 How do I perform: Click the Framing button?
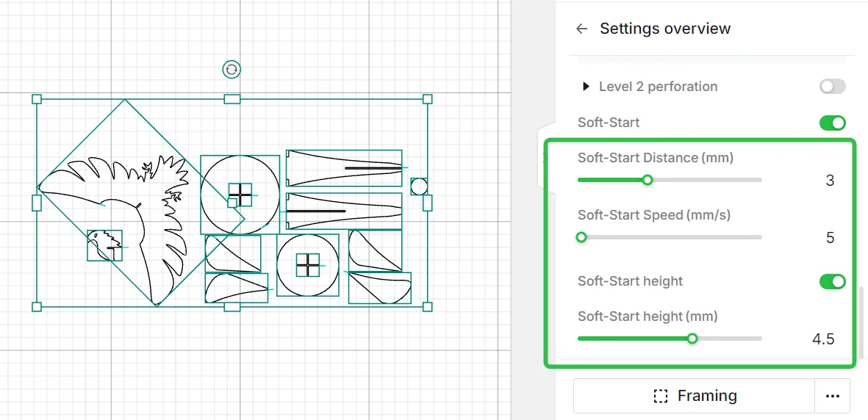click(x=694, y=396)
